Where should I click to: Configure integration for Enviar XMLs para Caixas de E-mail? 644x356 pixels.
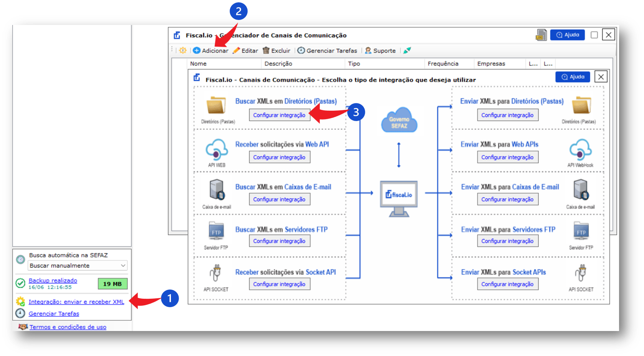pyautogui.click(x=508, y=199)
